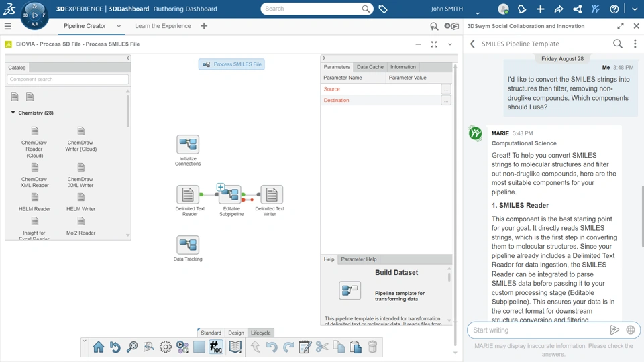The image size is (644, 362).
Task: Expand the bottom toolbar collapse chevron
Action: [85, 341]
